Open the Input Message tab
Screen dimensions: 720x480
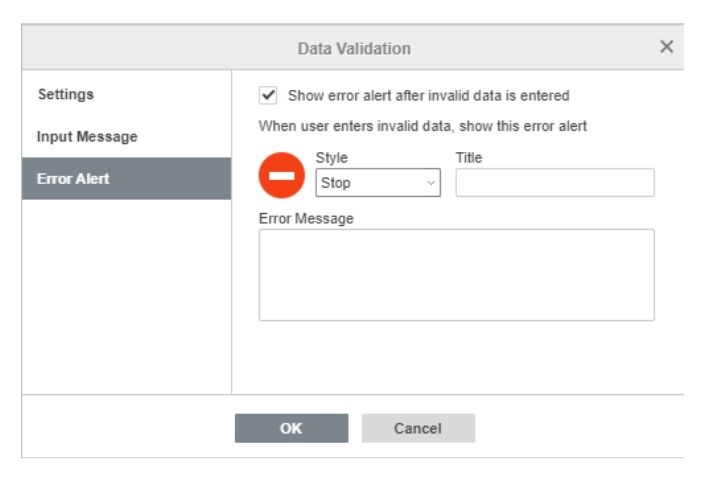(87, 136)
